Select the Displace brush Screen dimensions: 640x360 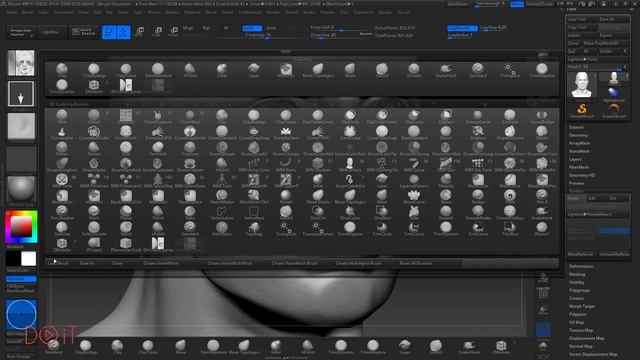click(x=478, y=133)
